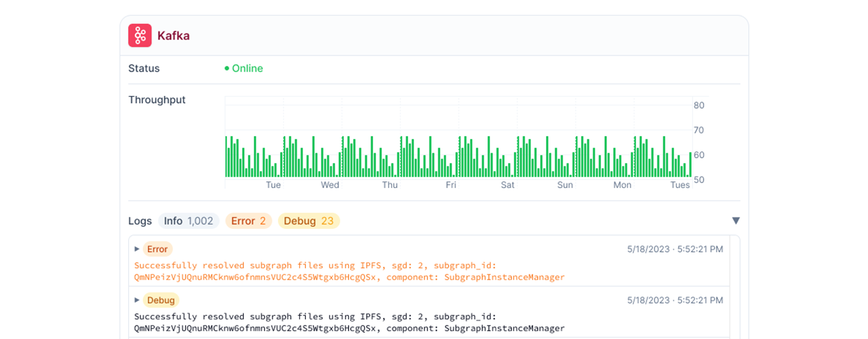Collapse the Logs section with the down arrow
The image size is (868, 339).
click(x=735, y=221)
